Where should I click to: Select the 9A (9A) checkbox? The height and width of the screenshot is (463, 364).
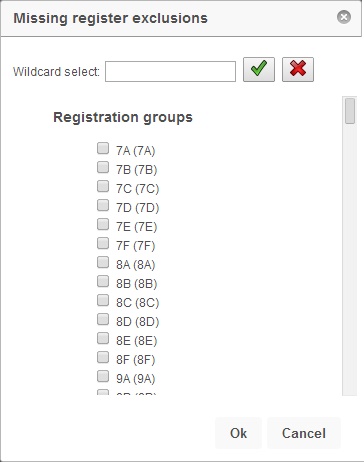[103, 376]
